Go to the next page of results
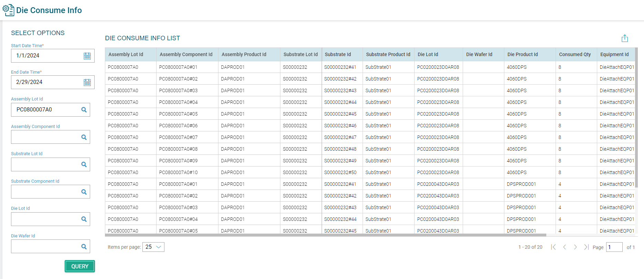Viewport: 644px width, 279px height. click(x=575, y=247)
